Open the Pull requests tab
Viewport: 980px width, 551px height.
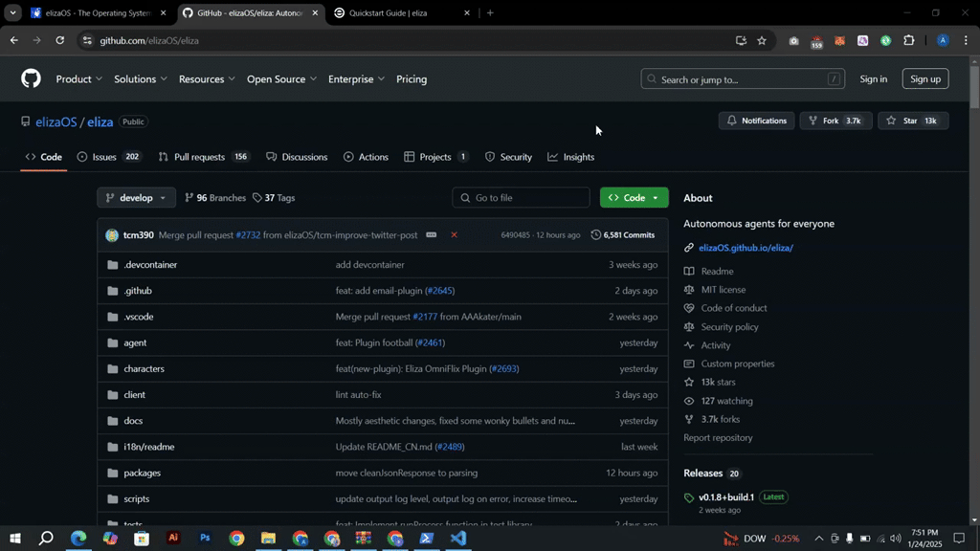point(204,157)
